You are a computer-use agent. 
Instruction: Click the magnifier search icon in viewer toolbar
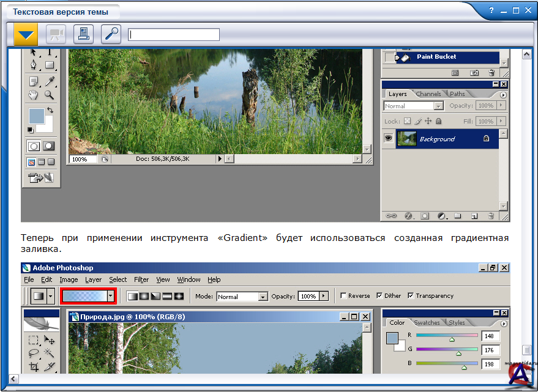pos(111,34)
